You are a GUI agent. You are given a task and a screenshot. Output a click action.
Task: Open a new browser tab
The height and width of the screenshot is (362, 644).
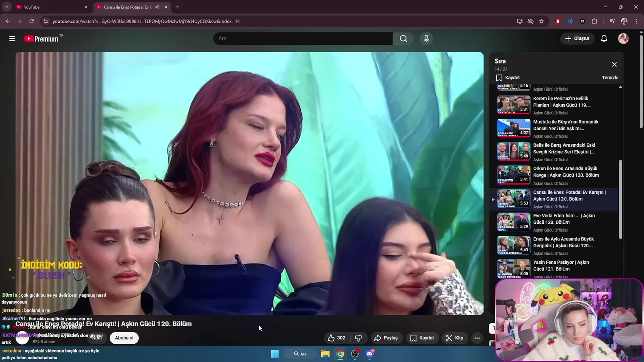click(x=178, y=7)
